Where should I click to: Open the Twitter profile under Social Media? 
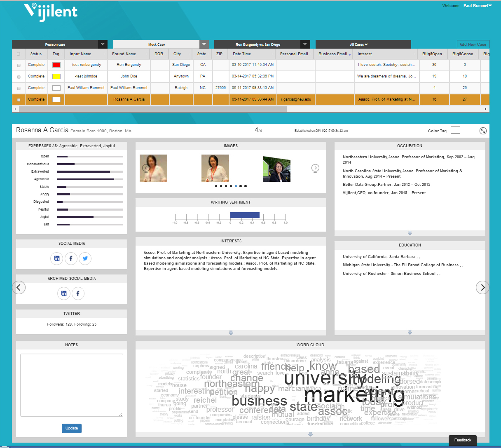(85, 258)
